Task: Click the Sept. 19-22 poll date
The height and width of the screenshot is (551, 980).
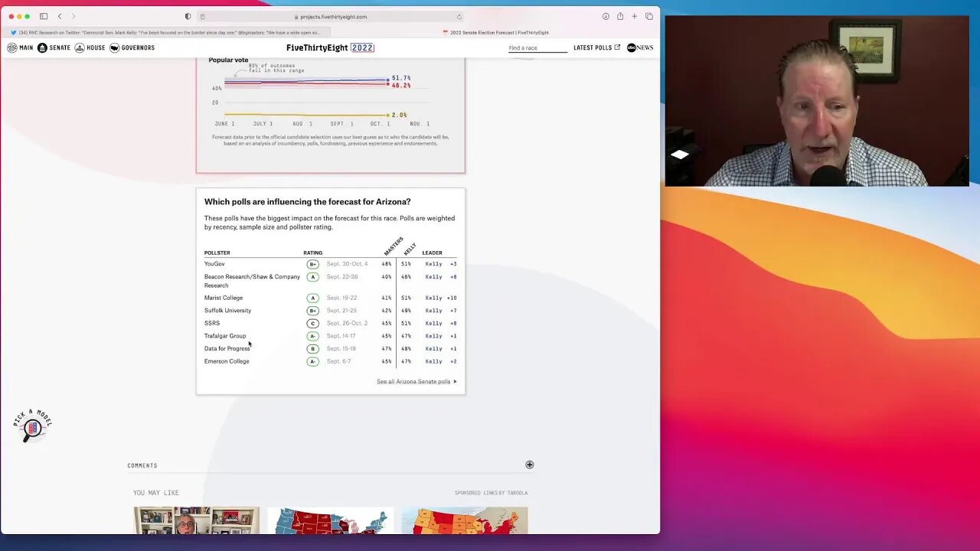Action: tap(341, 298)
